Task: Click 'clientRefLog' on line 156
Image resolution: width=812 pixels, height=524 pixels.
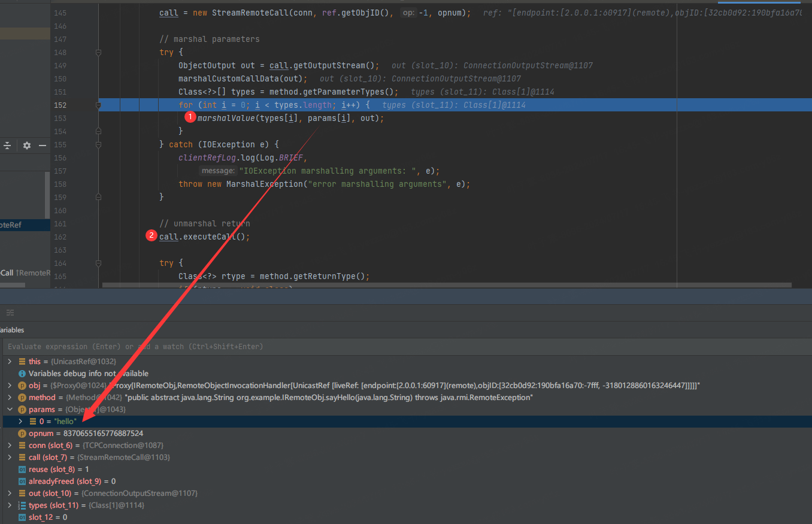Action: (x=207, y=158)
